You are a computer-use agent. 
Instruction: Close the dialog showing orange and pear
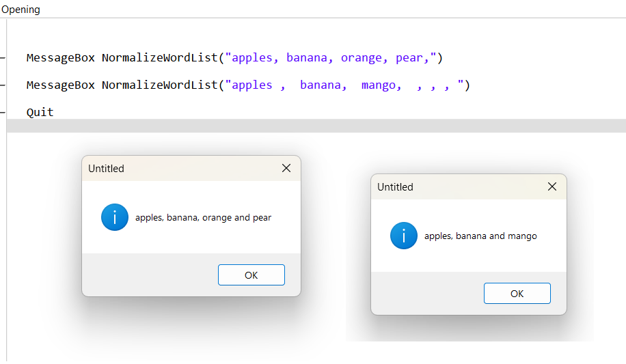[286, 168]
